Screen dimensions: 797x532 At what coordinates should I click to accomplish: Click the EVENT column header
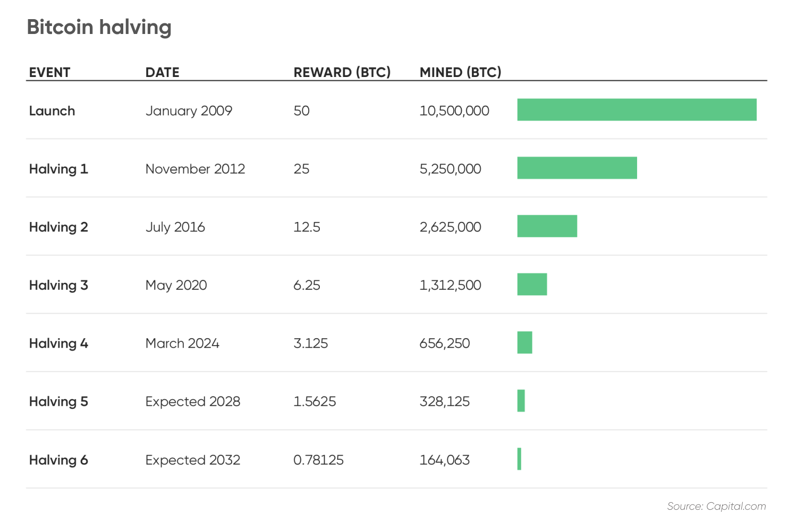point(50,72)
